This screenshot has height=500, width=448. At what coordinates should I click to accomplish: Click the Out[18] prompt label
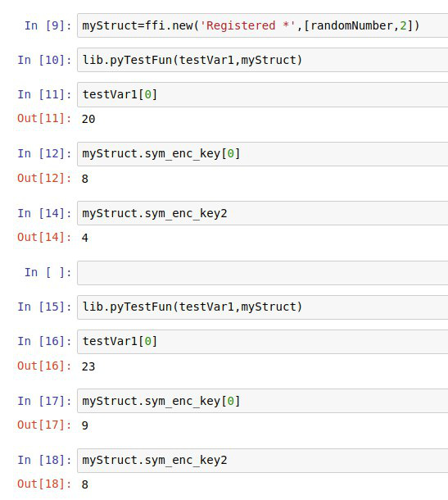(x=44, y=484)
